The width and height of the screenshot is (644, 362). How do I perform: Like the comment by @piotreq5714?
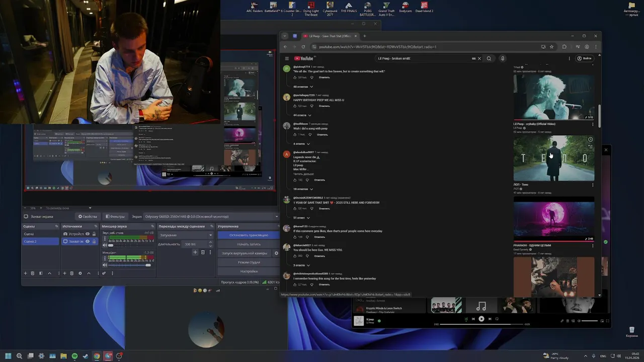pos(295,77)
